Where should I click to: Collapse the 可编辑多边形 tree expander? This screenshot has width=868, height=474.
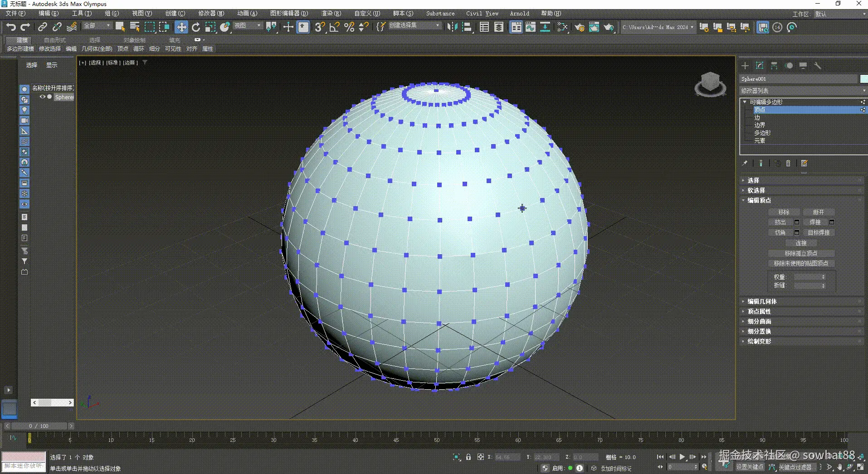(x=745, y=102)
